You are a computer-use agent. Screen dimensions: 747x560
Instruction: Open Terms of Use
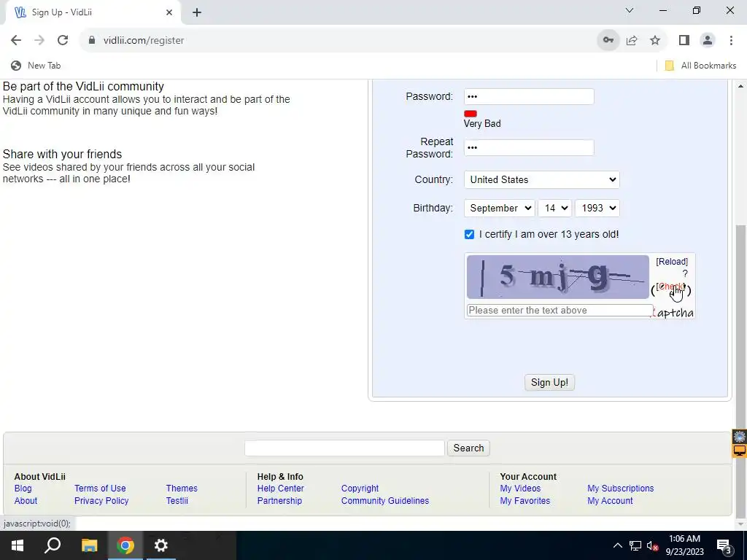(x=100, y=488)
